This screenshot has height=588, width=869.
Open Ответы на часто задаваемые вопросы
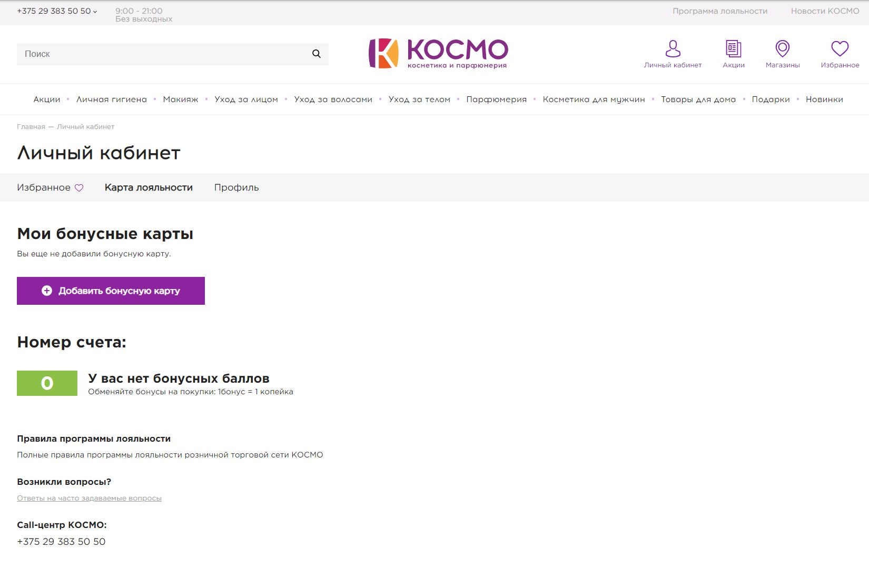(x=89, y=498)
